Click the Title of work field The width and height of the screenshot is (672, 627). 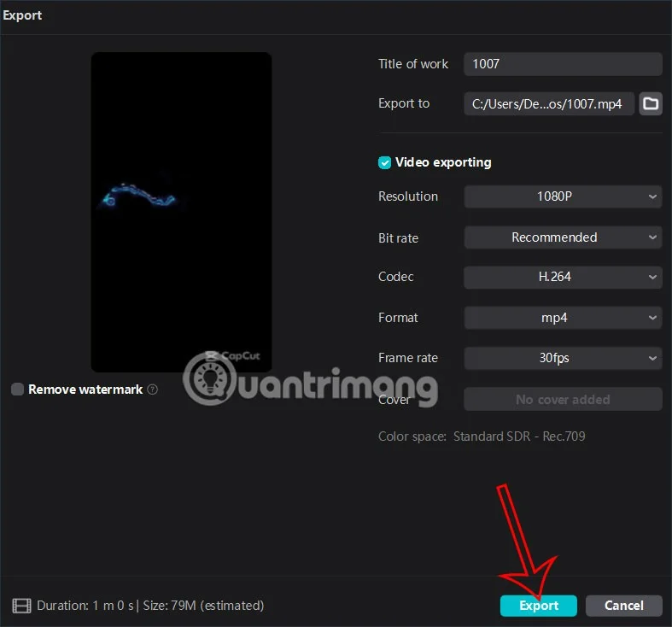[563, 64]
